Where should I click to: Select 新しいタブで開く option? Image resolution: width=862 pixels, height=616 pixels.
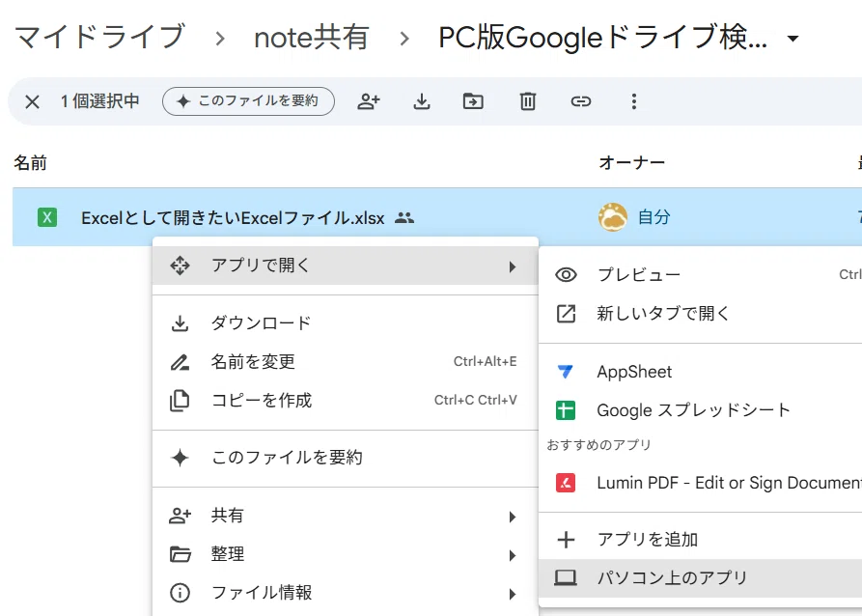pos(701,313)
